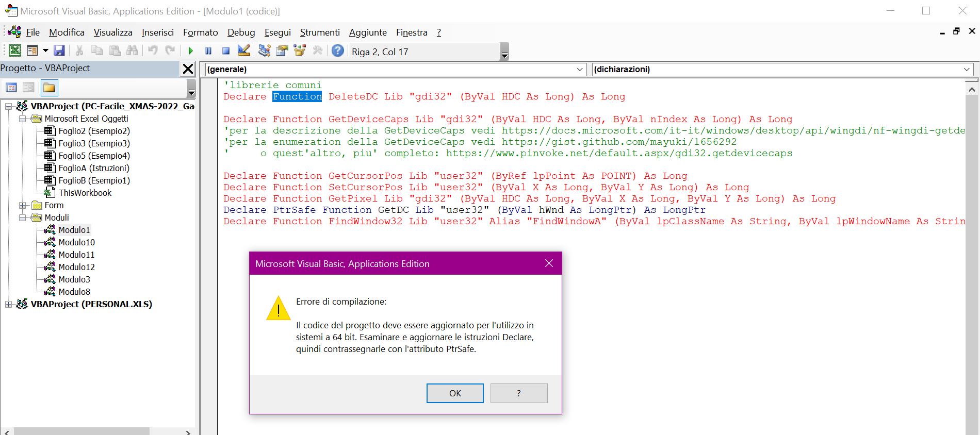Click the Cut scissors icon
Screen dimensions: 980x435
pyautogui.click(x=79, y=51)
